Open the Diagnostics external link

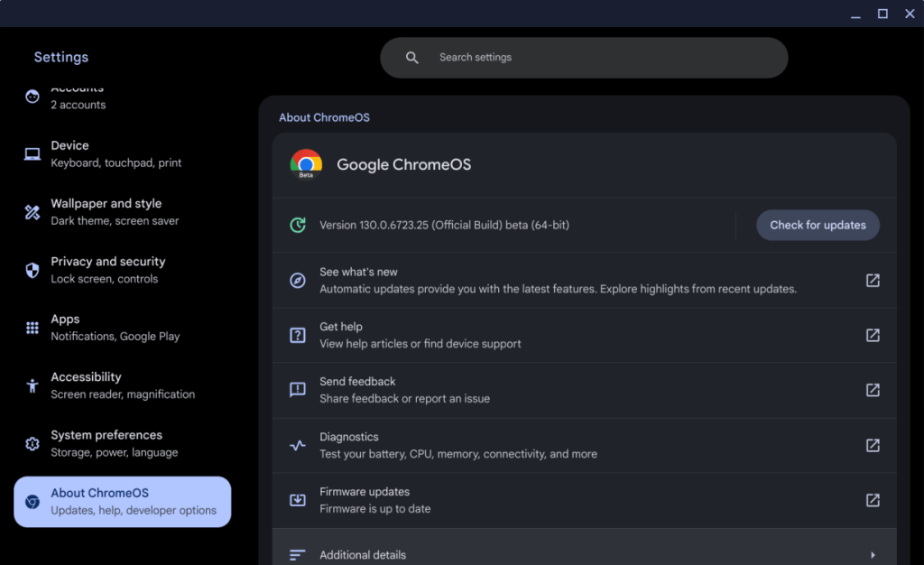pyautogui.click(x=873, y=445)
